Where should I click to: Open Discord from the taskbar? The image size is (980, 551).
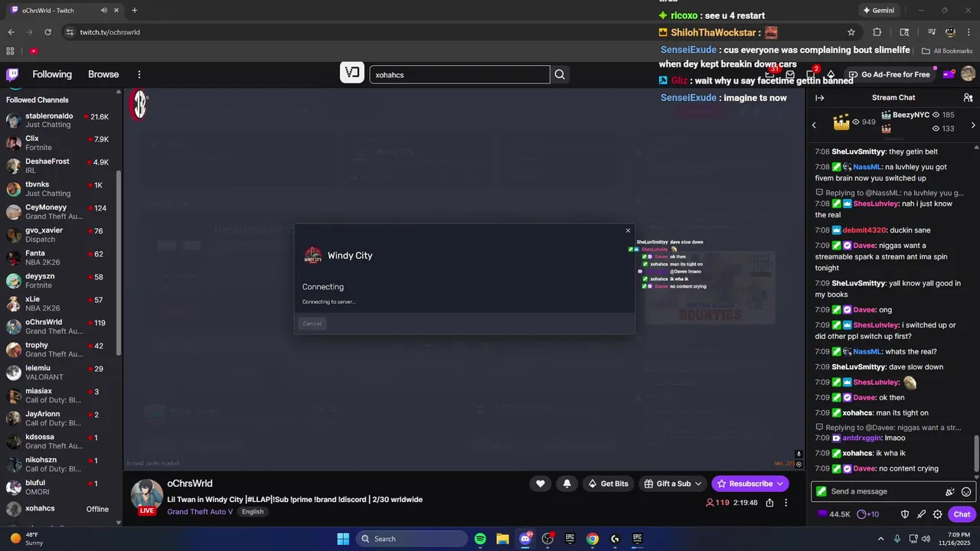525,539
